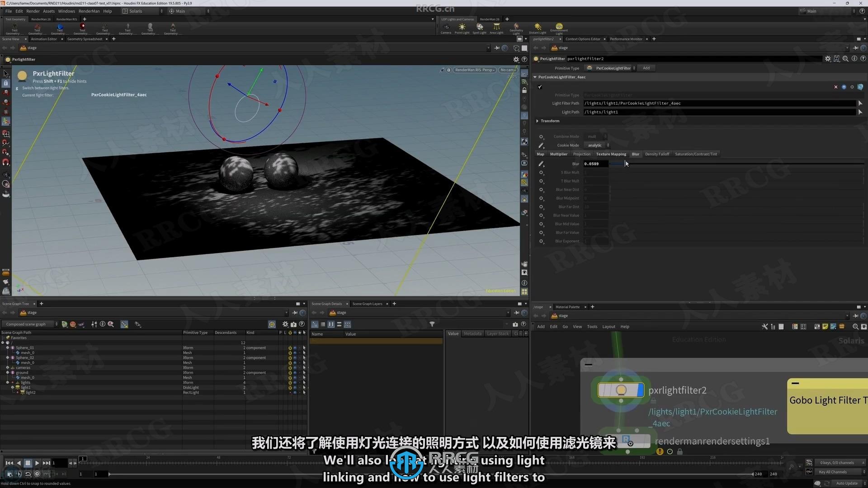
Task: Collapse the PxrCookieLightFilter_4aec section
Action: (x=535, y=77)
